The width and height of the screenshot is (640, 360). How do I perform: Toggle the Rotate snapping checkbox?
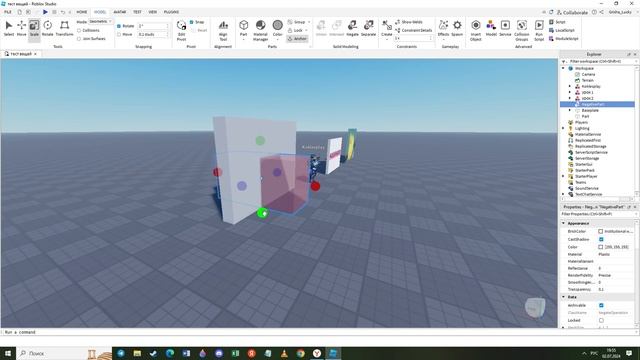coord(119,26)
